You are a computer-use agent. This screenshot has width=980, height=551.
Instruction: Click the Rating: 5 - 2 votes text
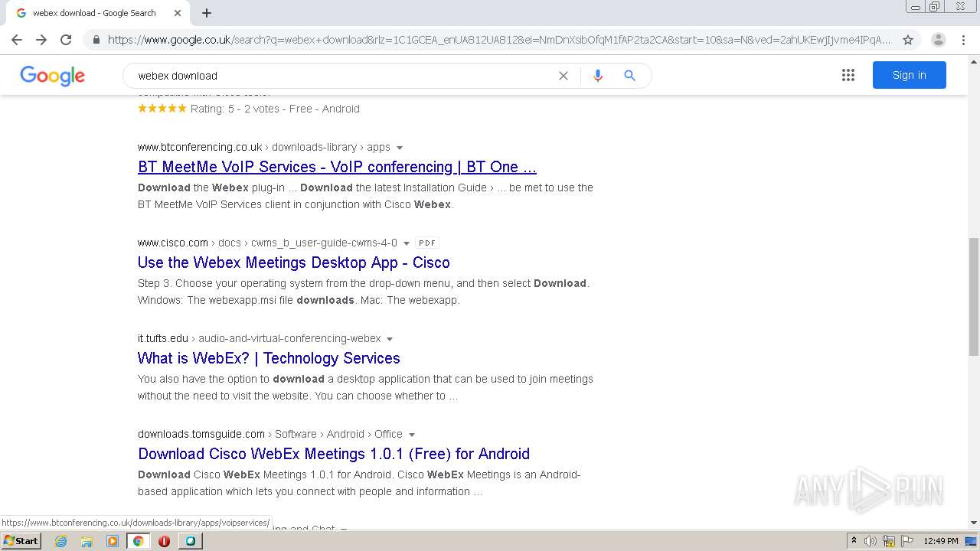pos(236,109)
